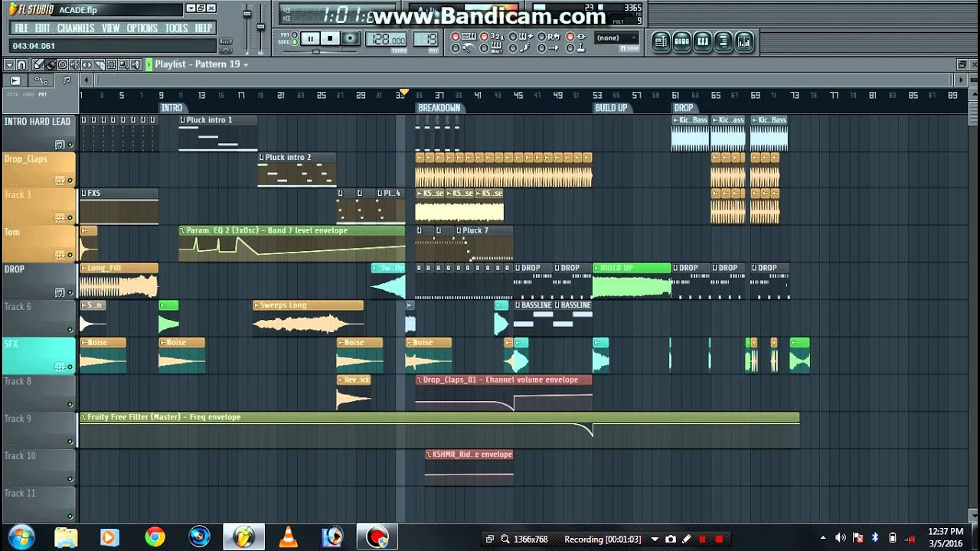This screenshot has height=551, width=980.
Task: Open the Fruity Free Filter envelope clip menu
Action: 84,417
